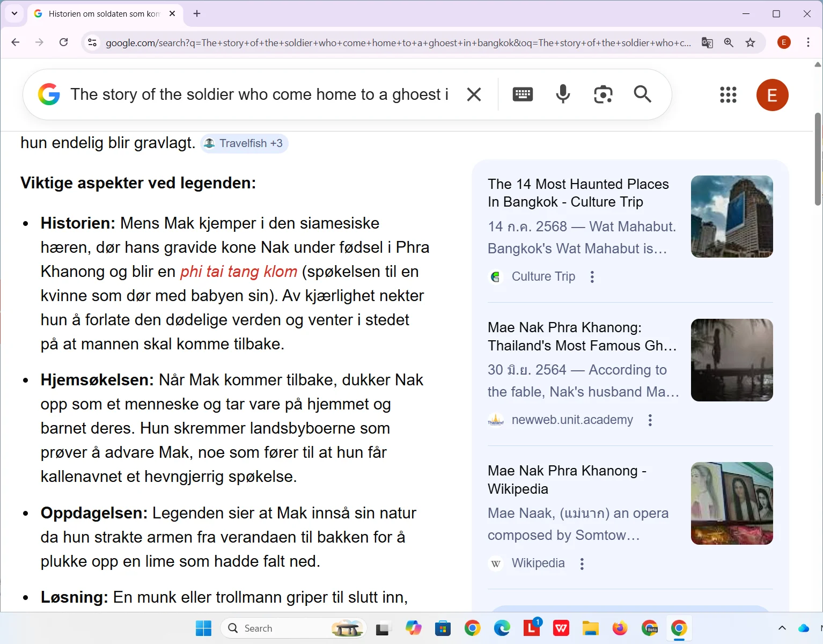
Task: Translate the page via the address bar icon
Action: [x=707, y=42]
